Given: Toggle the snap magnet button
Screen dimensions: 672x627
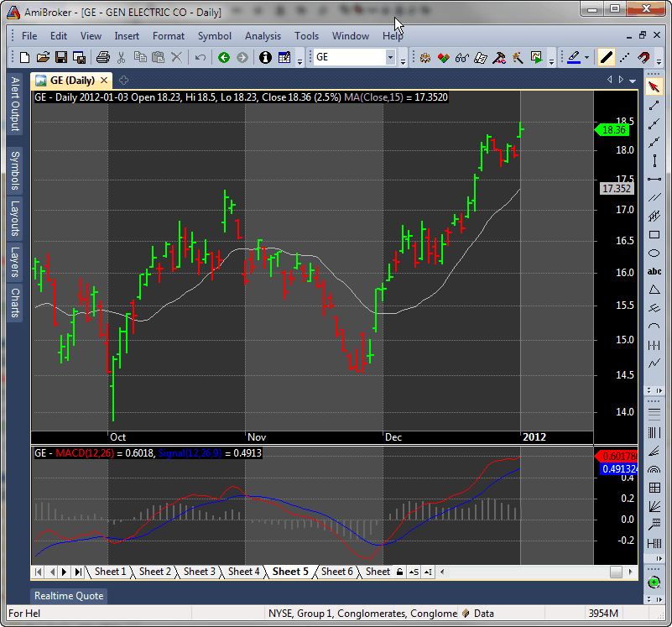Looking at the screenshot, I should tap(643, 58).
